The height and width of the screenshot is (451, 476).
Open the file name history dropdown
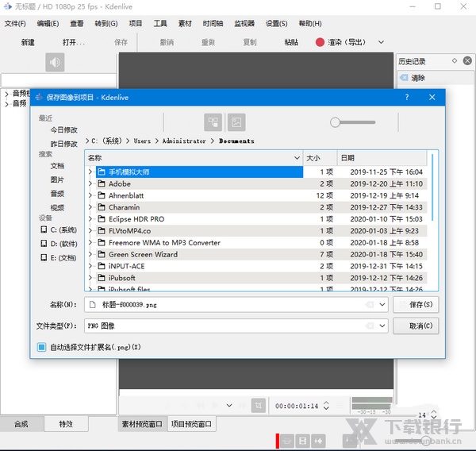[382, 305]
